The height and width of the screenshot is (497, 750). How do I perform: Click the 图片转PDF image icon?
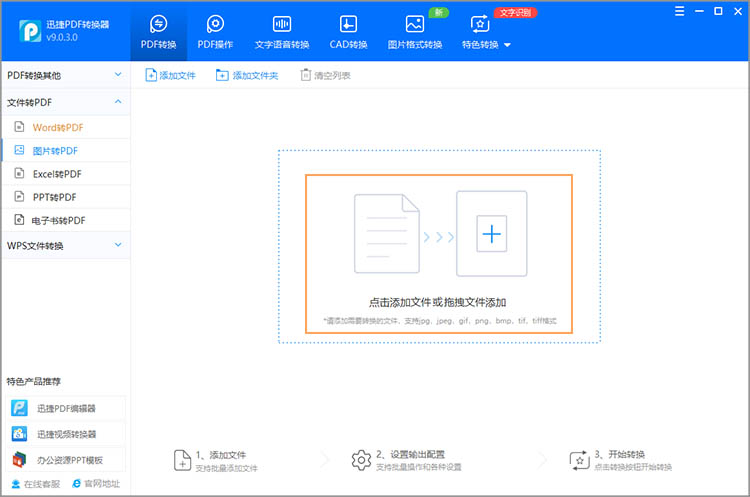click(19, 150)
